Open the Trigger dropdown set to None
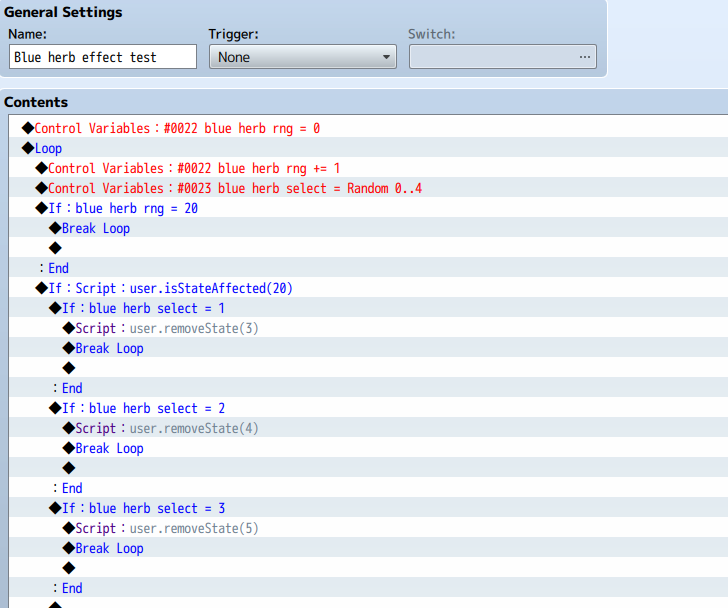 coord(303,57)
